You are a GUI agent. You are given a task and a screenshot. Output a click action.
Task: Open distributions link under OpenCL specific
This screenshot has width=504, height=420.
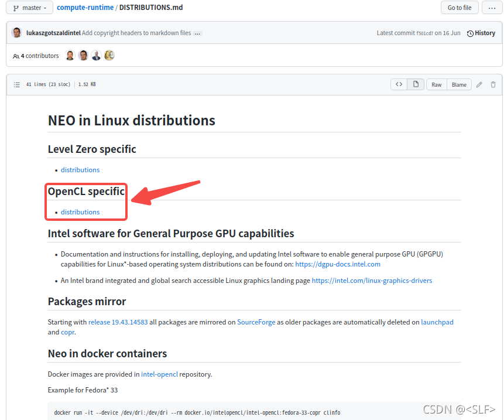80,212
